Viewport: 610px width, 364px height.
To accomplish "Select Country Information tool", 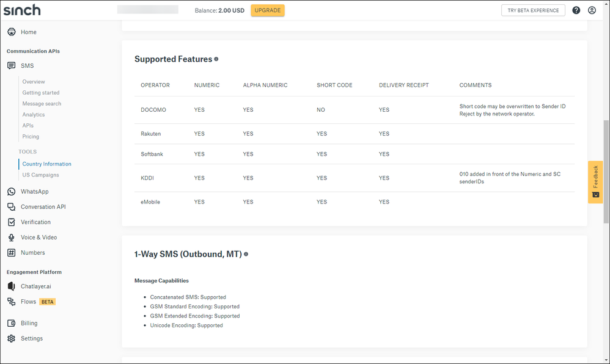I will click(46, 164).
